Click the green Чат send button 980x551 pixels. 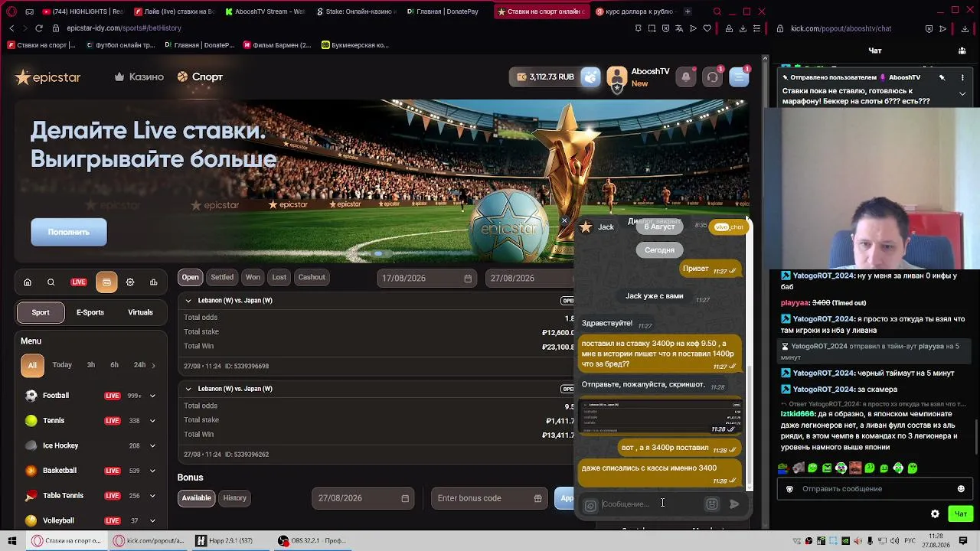click(x=960, y=514)
